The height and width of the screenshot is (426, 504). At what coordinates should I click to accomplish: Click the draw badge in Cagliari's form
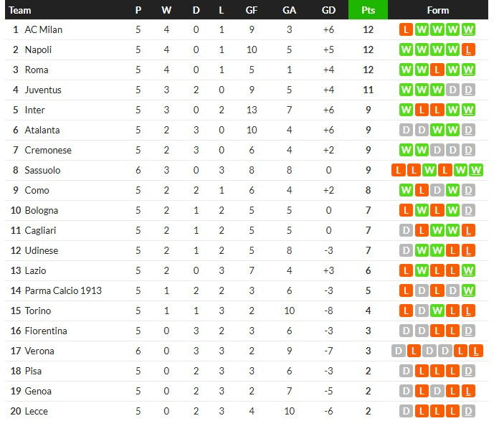coord(406,230)
